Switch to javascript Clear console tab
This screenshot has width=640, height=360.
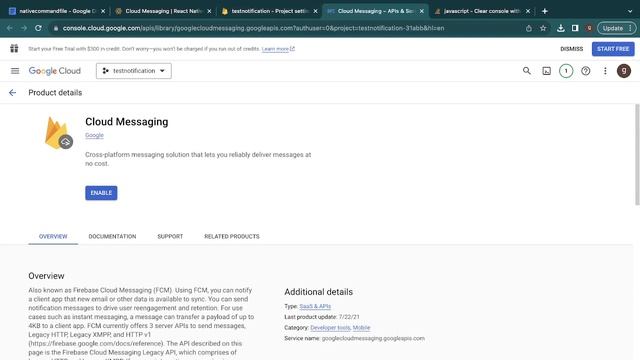(482, 11)
